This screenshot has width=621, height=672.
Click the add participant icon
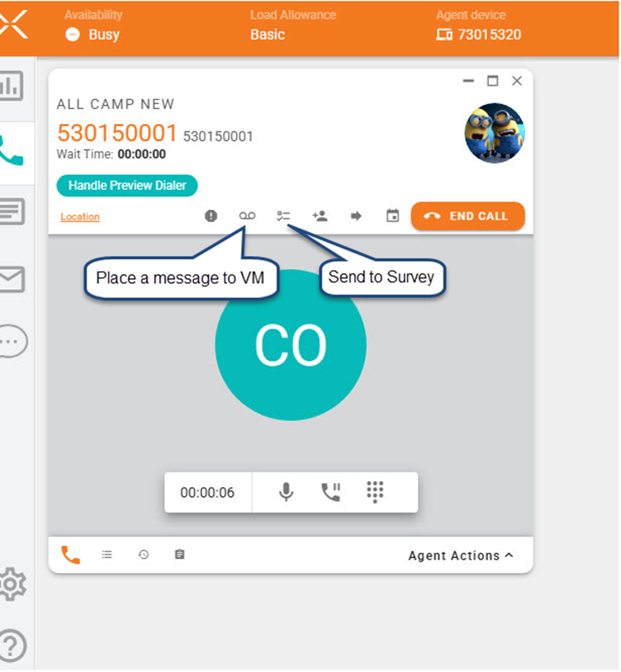click(320, 216)
